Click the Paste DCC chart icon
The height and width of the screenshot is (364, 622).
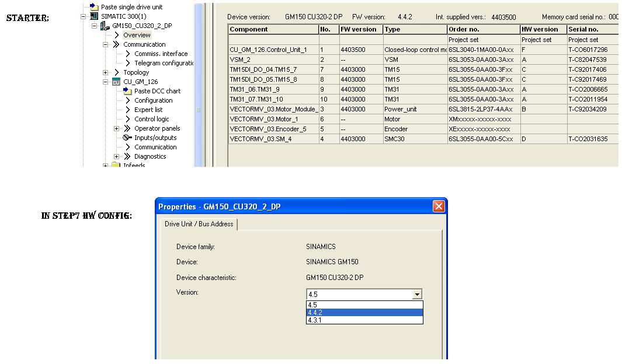point(127,91)
